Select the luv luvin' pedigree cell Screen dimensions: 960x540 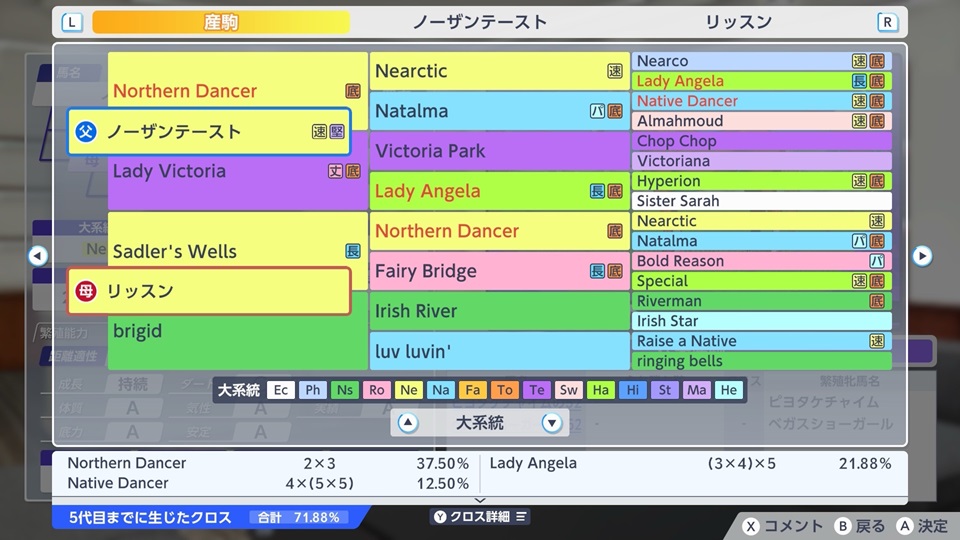click(500, 351)
